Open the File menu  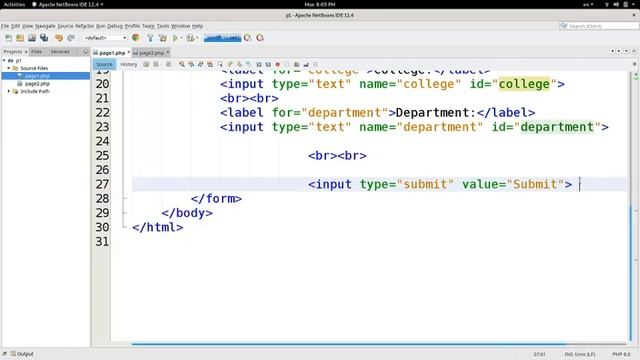(x=5, y=26)
